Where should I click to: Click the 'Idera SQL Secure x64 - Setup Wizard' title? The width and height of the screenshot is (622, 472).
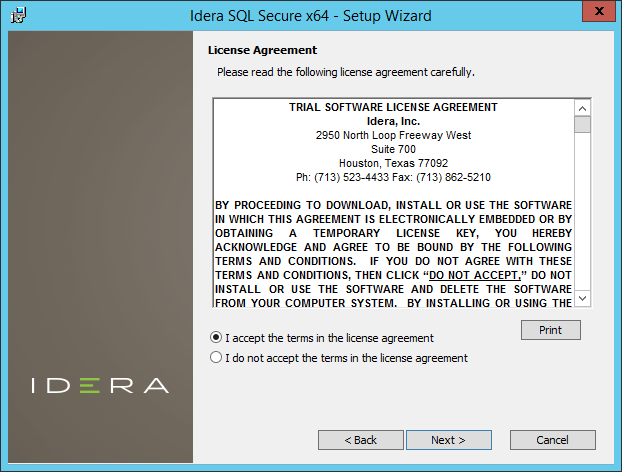311,16
